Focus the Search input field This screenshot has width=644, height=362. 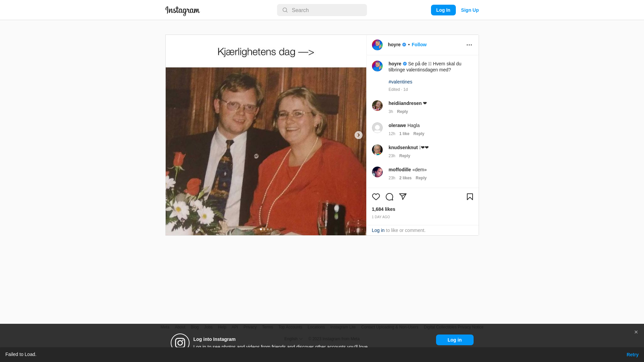click(322, 10)
